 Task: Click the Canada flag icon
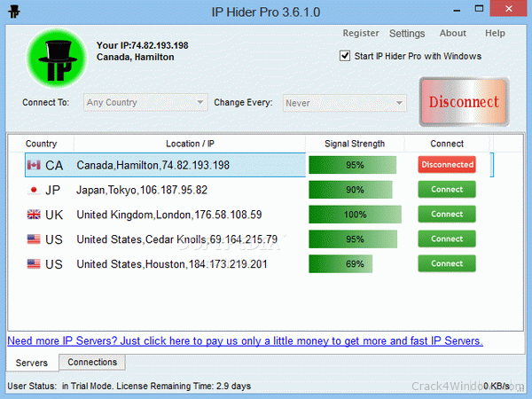[x=34, y=165]
